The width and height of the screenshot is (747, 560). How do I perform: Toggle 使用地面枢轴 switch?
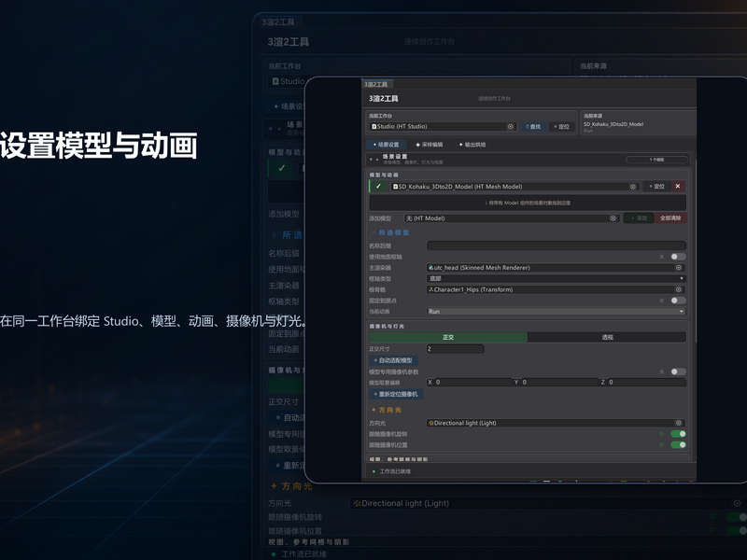tap(679, 257)
